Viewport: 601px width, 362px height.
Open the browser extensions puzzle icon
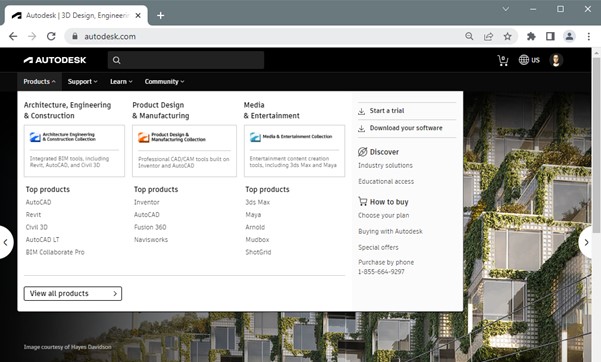[x=531, y=36]
